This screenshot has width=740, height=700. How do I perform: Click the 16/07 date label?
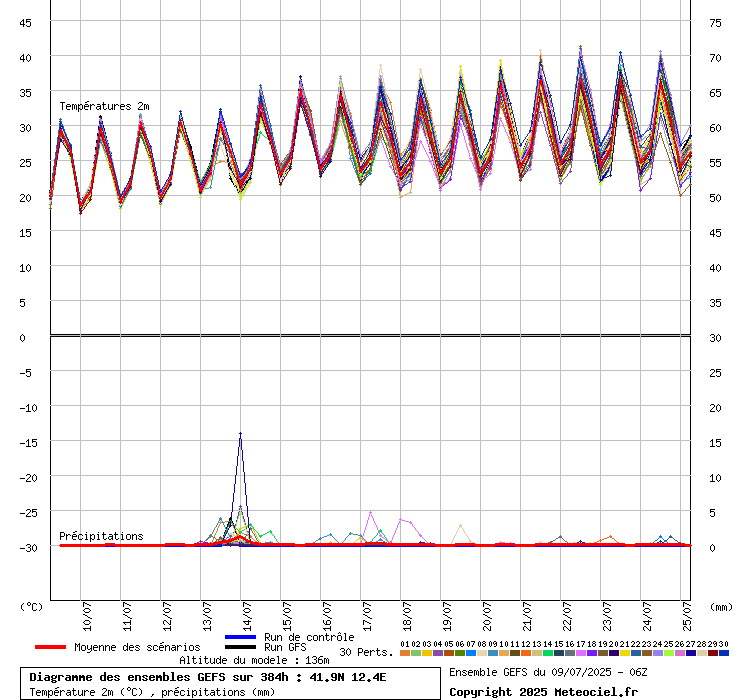tap(327, 616)
